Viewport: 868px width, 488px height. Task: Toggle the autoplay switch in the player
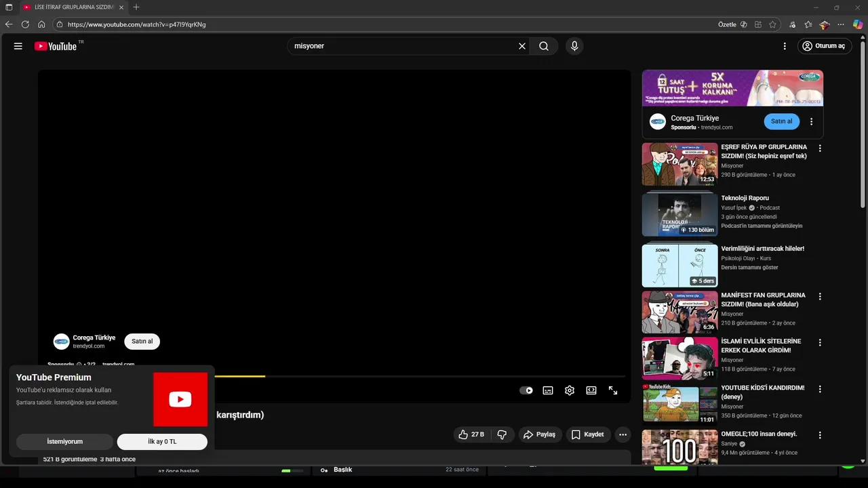pyautogui.click(x=526, y=390)
